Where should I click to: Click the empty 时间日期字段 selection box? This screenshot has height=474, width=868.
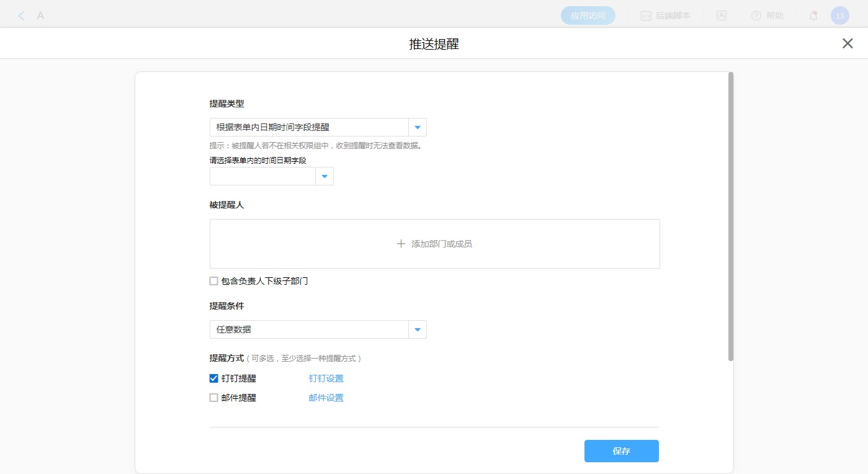pyautogui.click(x=262, y=176)
